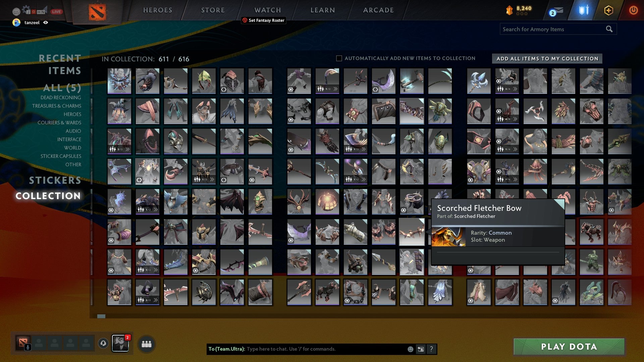Toggle the LIVE indicator at top left
644x362 pixels.
pyautogui.click(x=56, y=11)
